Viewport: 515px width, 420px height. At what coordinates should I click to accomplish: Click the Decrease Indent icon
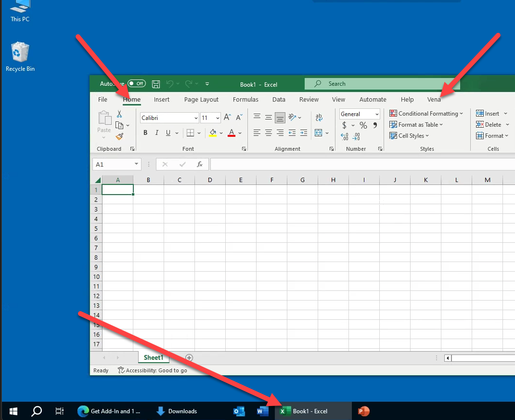click(292, 133)
